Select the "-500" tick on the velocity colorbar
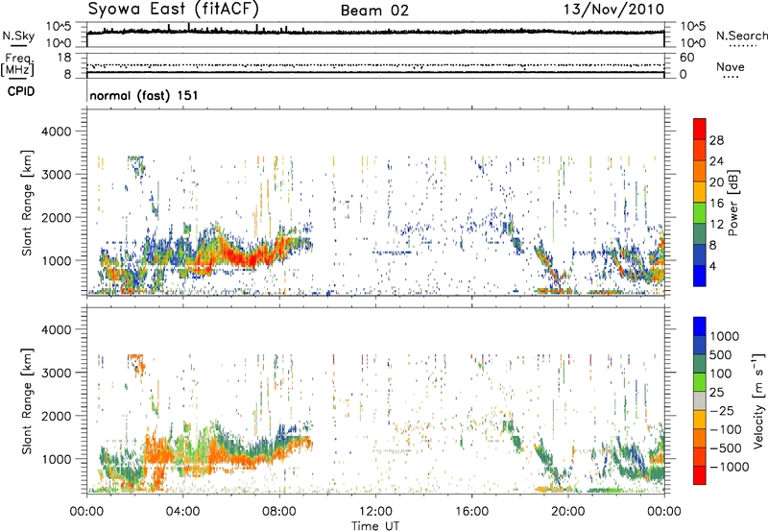This screenshot has width=768, height=532. (726, 448)
